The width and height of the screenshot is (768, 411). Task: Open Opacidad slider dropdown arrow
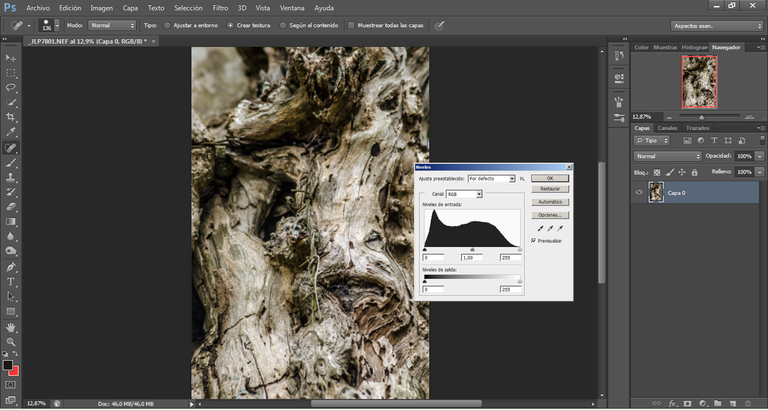pos(759,156)
